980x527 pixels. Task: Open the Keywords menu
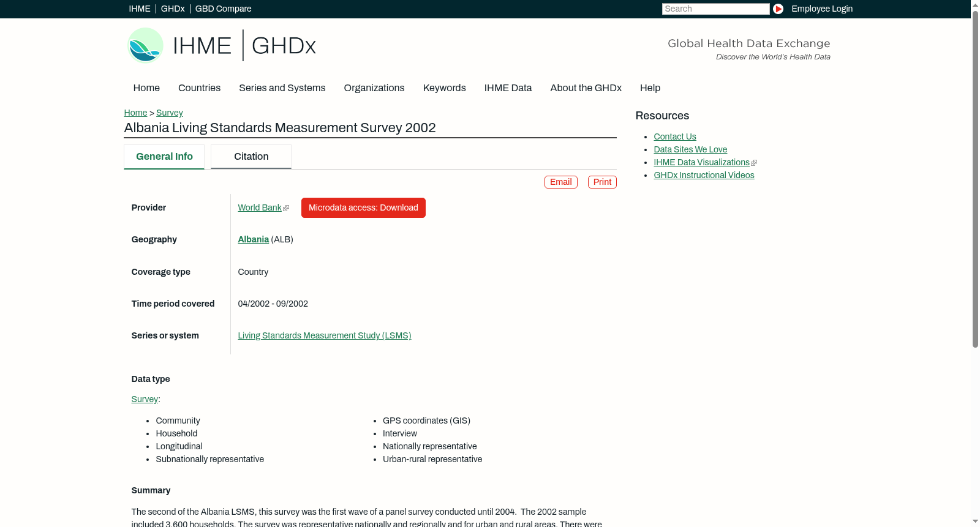point(445,88)
